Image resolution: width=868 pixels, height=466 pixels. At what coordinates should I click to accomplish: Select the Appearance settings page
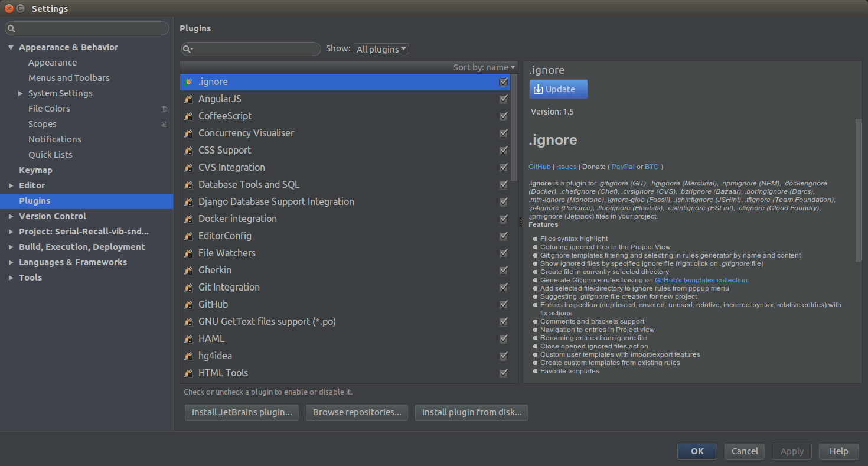click(x=53, y=63)
